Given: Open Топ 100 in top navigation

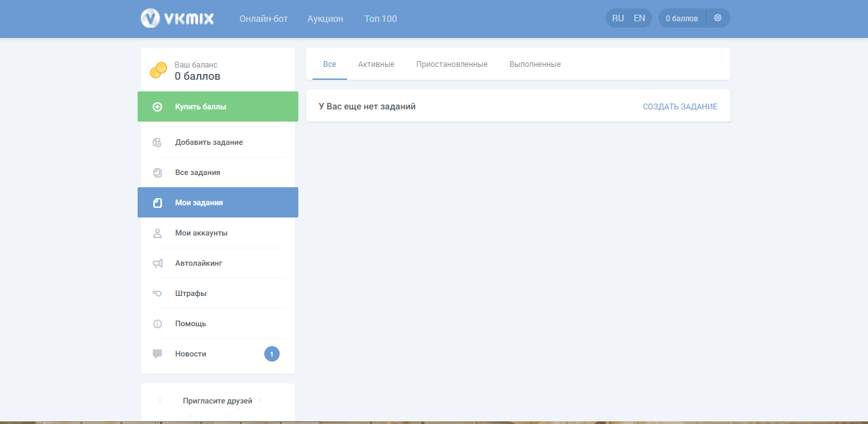Looking at the screenshot, I should [x=381, y=19].
